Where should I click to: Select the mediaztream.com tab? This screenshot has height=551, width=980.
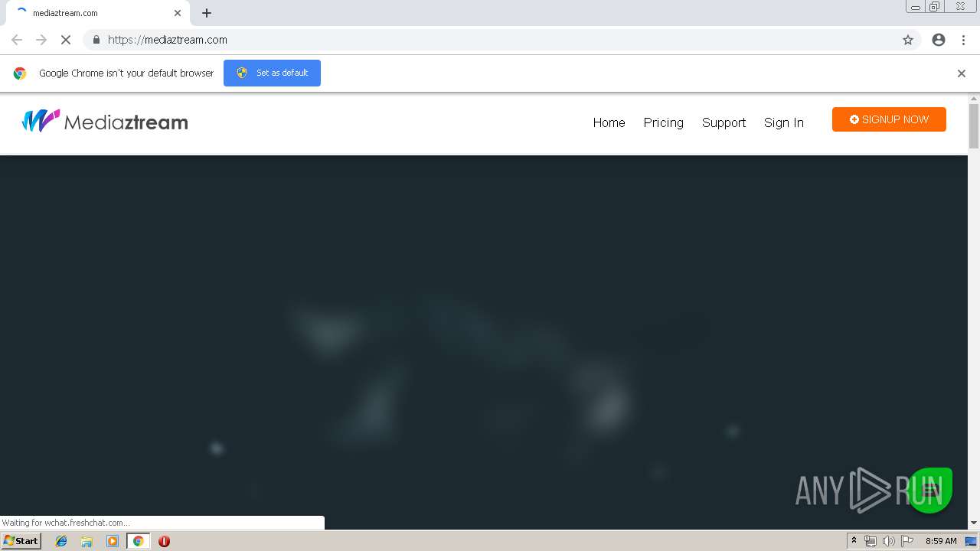(x=96, y=13)
